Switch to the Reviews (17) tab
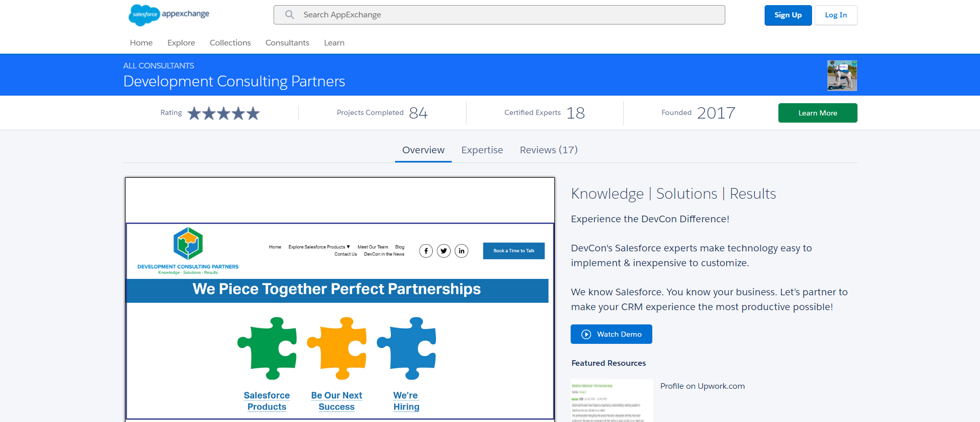The image size is (980, 422). coord(549,150)
